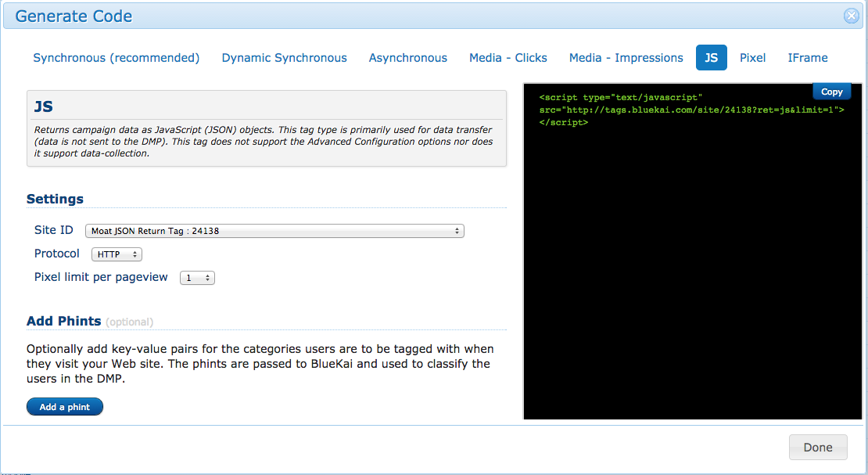Click the Add Phints heading
868x475 pixels.
(x=63, y=321)
